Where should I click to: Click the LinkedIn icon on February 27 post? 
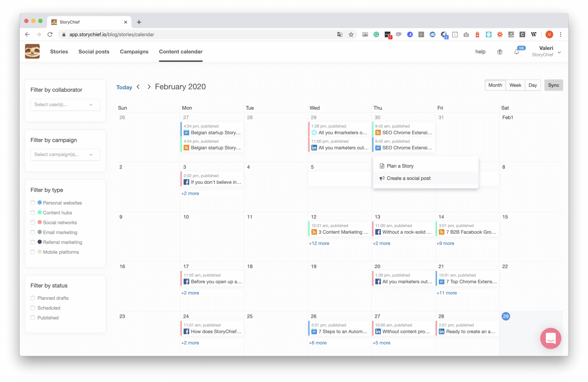click(378, 331)
